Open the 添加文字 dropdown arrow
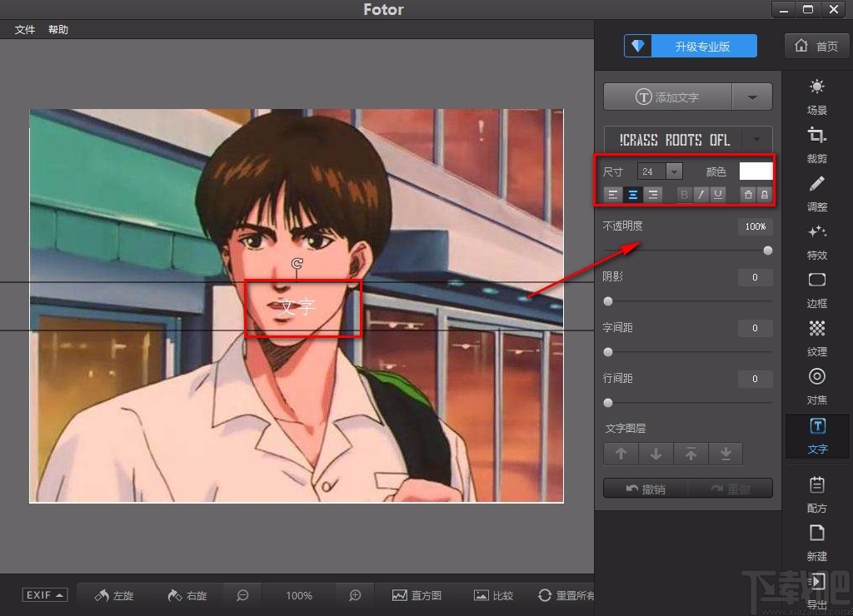This screenshot has height=616, width=853. click(x=751, y=97)
